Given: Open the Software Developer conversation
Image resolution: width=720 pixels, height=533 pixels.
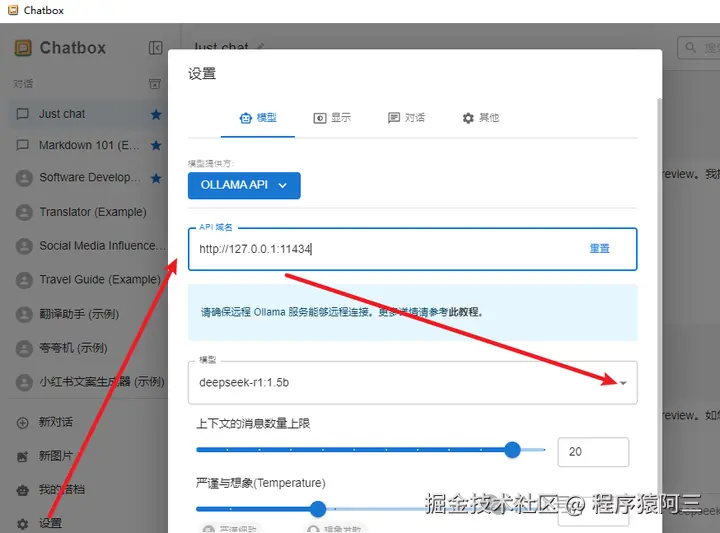Looking at the screenshot, I should [x=87, y=178].
